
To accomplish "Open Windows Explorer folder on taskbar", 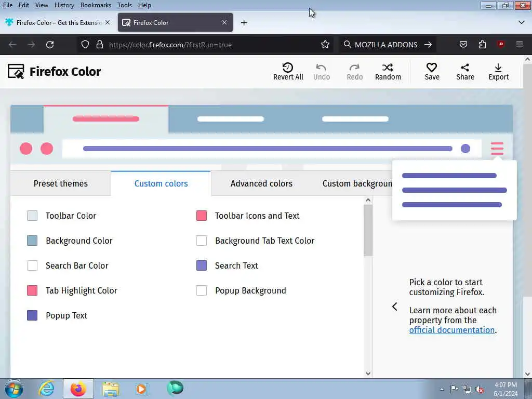I will coord(111,389).
